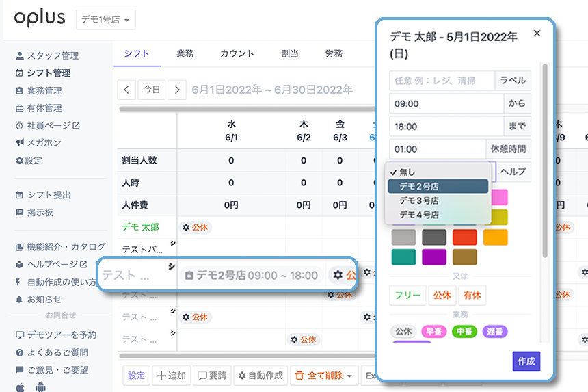Open the 設定 gear icon in sidebar
588x392 pixels.
click(x=19, y=161)
